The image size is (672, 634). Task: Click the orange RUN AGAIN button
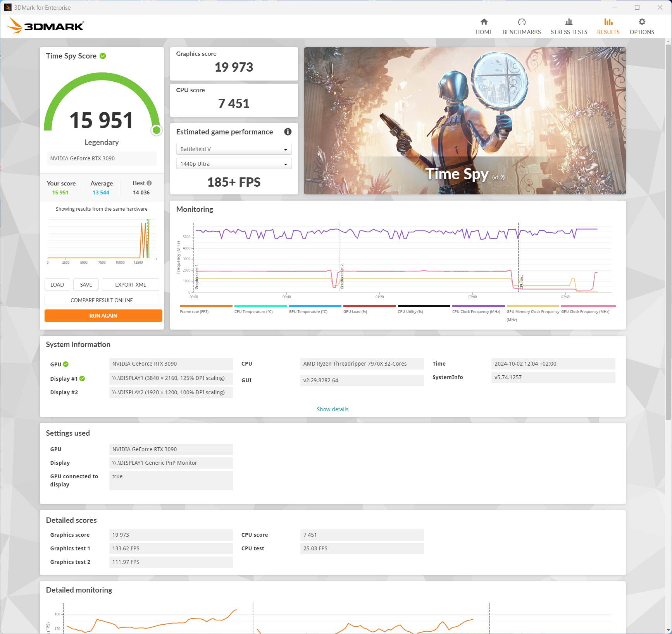(x=103, y=316)
